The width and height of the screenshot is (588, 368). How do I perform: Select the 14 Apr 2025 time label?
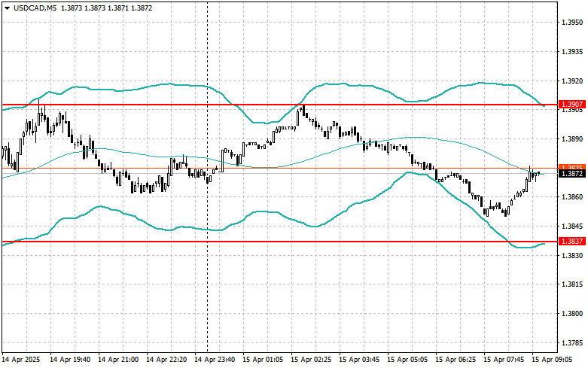(20, 360)
